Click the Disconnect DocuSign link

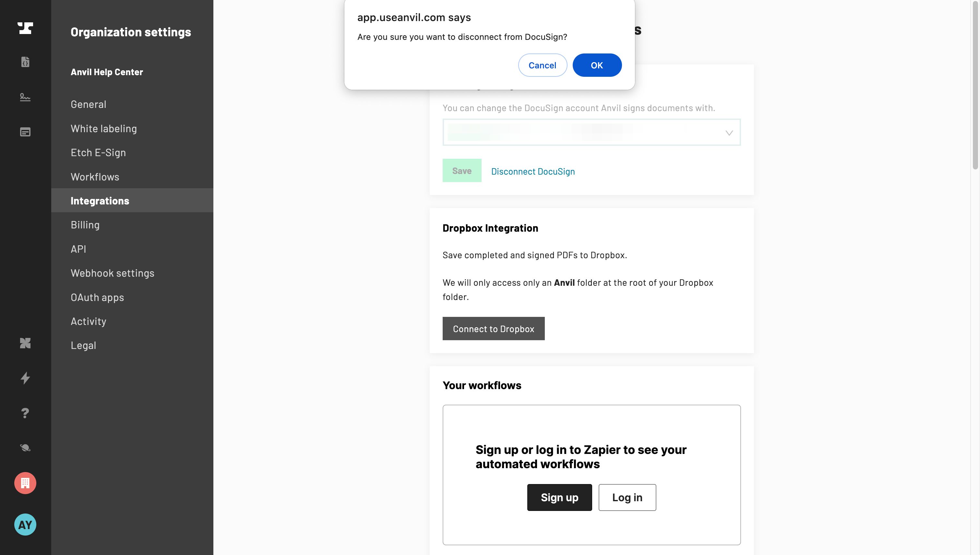pos(532,171)
